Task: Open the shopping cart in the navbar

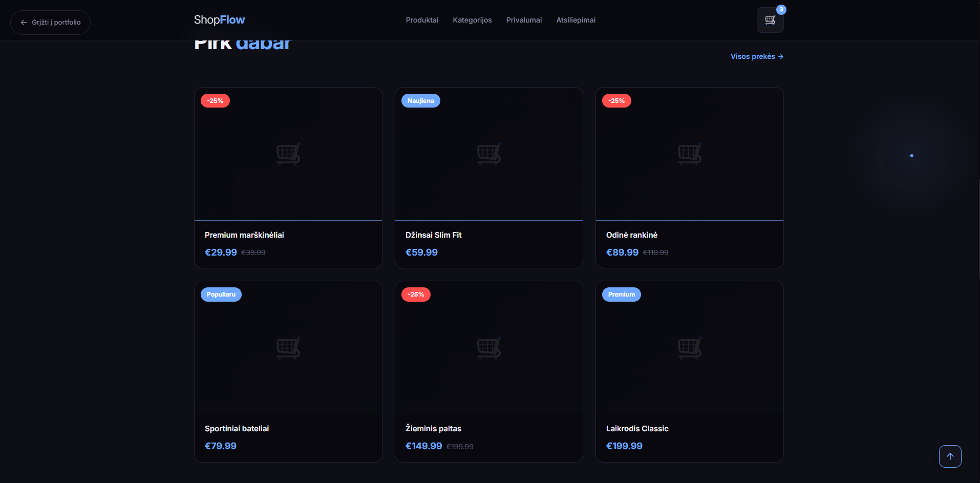Action: point(770,20)
